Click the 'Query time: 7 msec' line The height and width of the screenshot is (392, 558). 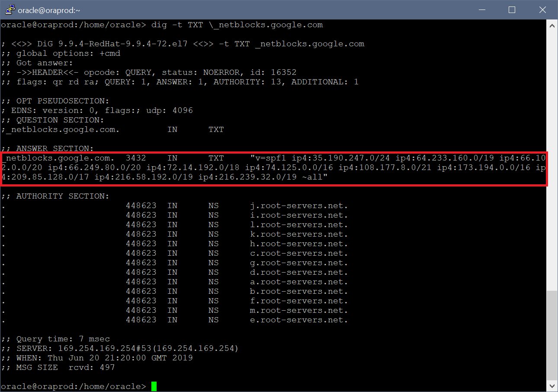coord(55,339)
